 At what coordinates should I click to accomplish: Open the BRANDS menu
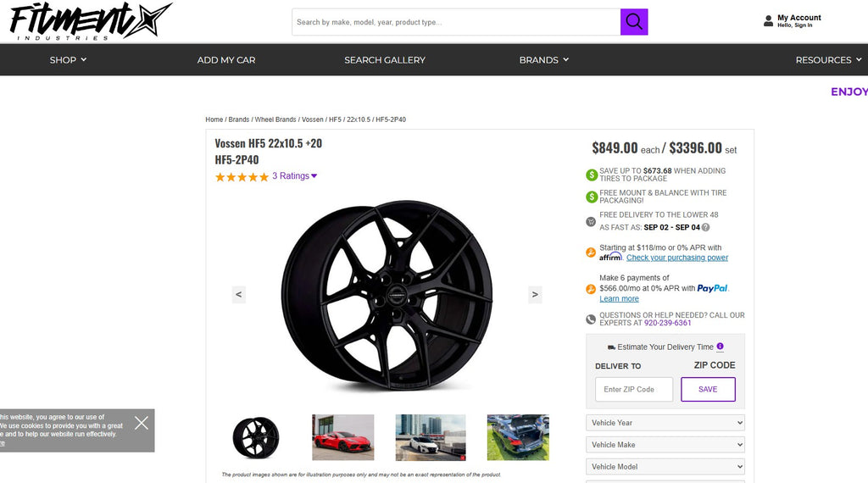pyautogui.click(x=543, y=60)
